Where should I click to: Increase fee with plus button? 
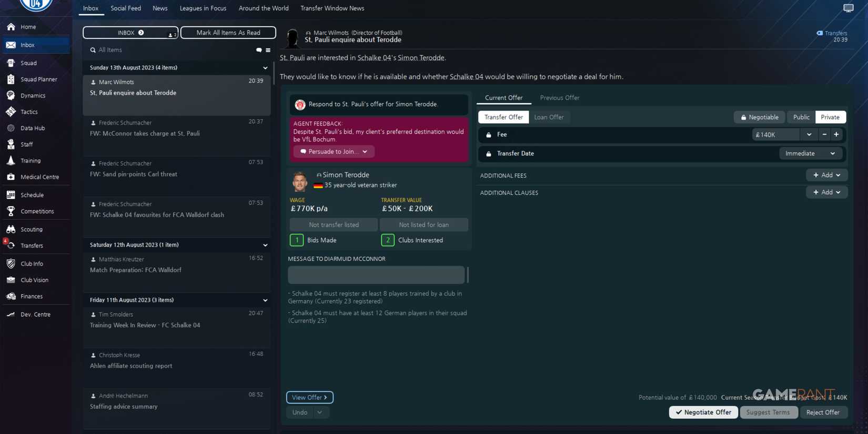(x=836, y=135)
